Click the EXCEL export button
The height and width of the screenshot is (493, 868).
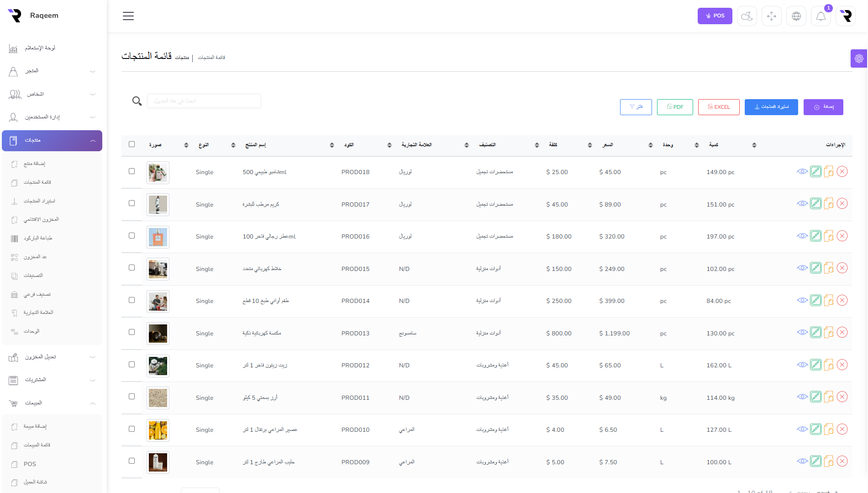(719, 107)
